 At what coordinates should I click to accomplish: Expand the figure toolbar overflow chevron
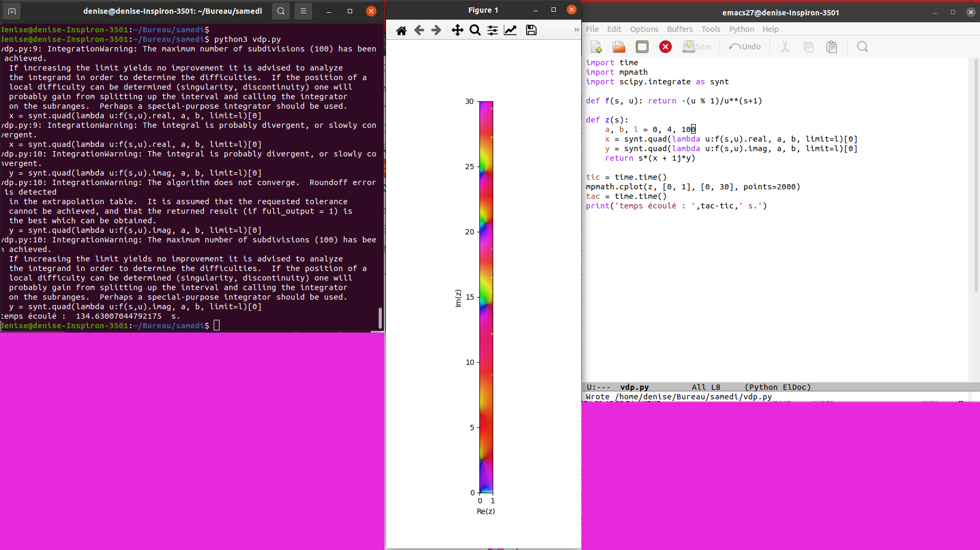pos(576,30)
